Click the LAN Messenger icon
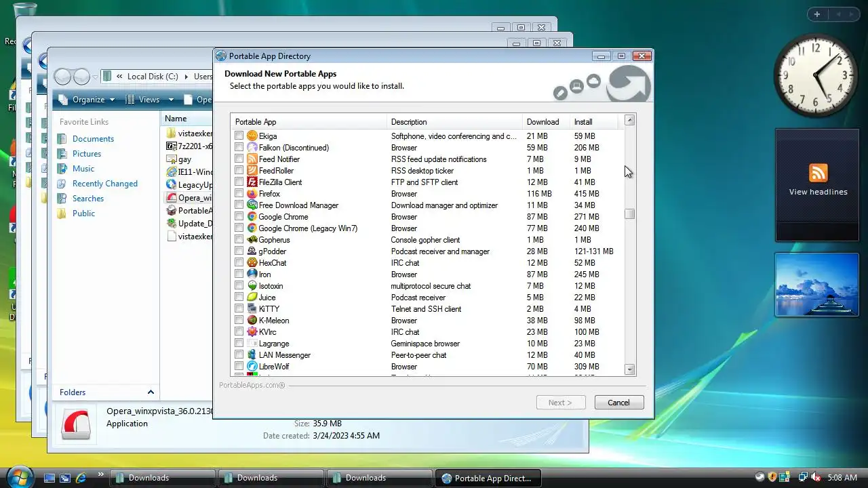868x488 pixels. tap(252, 355)
